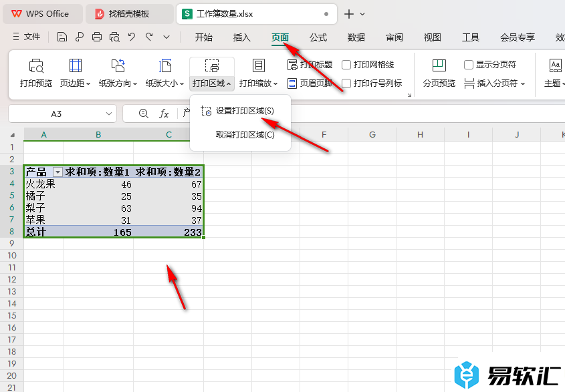The image size is (565, 392).
Task: Click the Undo arrow
Action: [132, 37]
